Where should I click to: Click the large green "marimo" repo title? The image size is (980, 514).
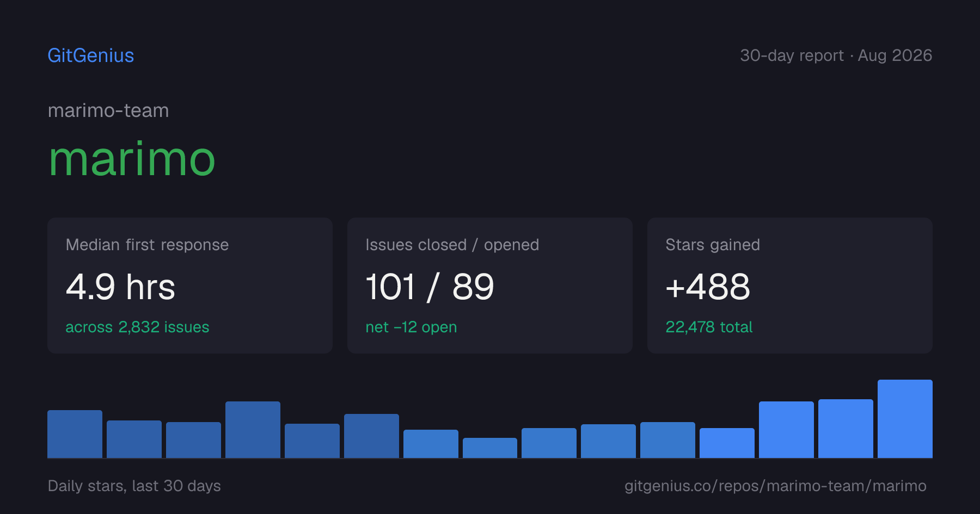[x=132, y=159]
